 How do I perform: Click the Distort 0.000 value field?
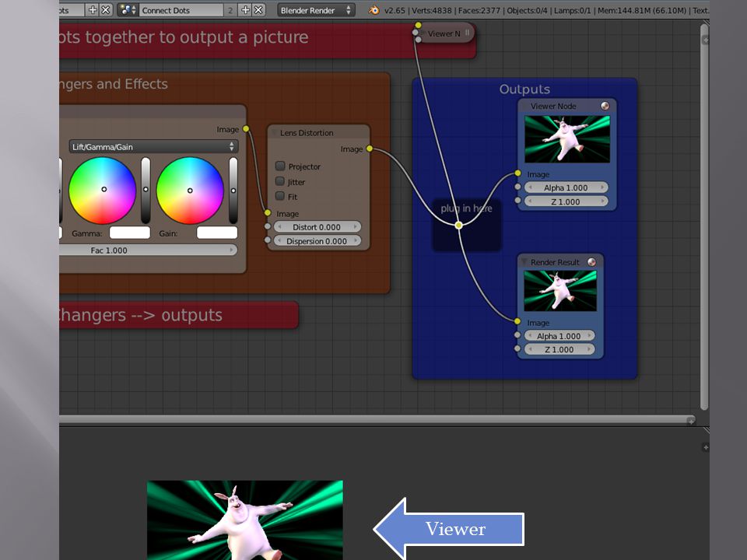pos(317,227)
